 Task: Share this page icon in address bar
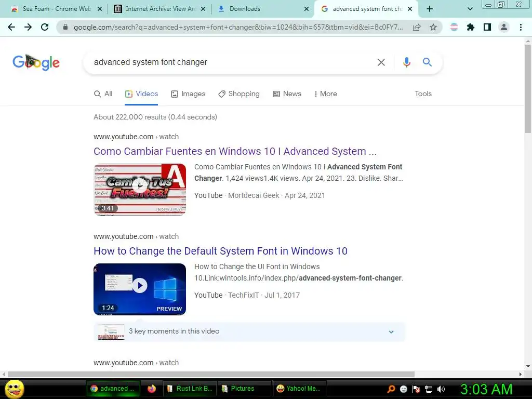point(417,27)
